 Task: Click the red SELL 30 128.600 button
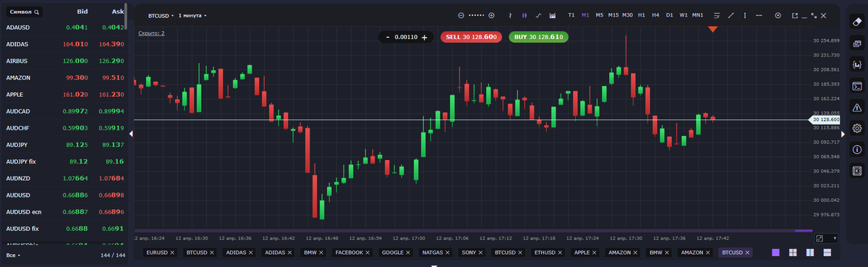point(471,37)
